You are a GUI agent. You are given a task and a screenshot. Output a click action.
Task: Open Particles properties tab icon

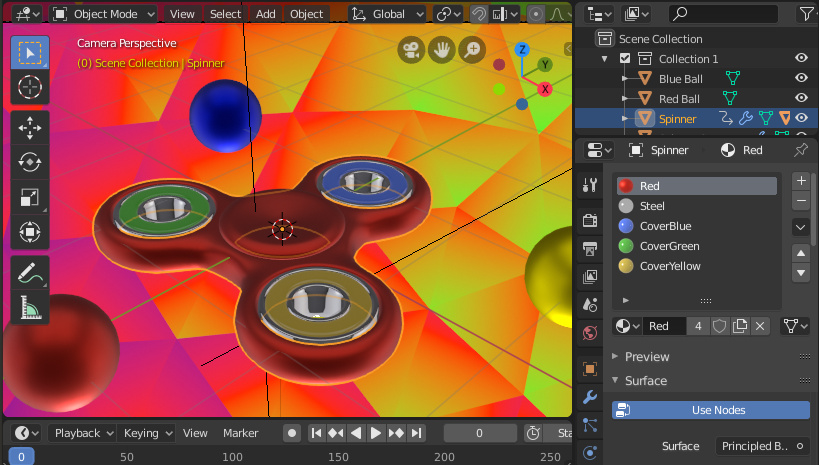coord(590,425)
